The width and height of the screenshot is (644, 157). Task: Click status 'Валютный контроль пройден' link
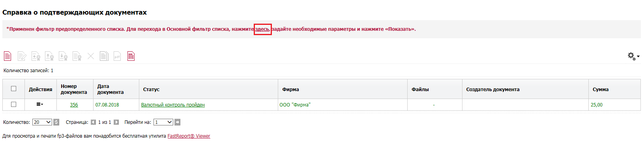click(173, 105)
